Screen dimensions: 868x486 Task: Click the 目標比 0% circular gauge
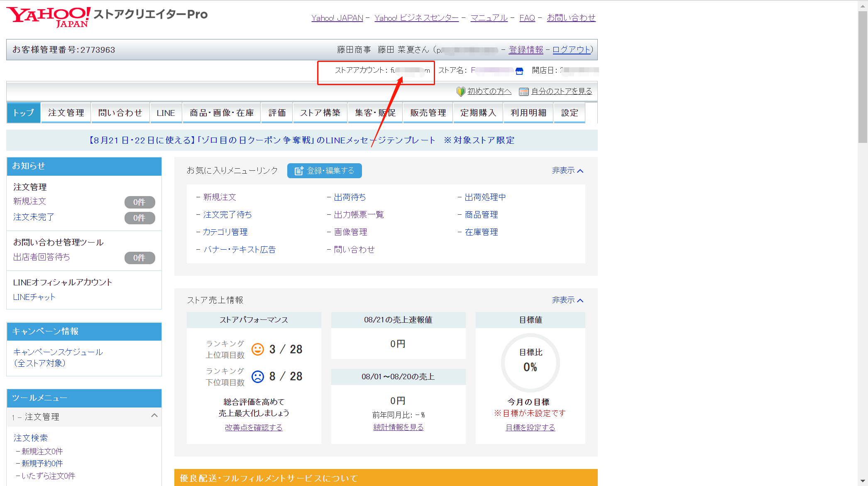point(530,363)
